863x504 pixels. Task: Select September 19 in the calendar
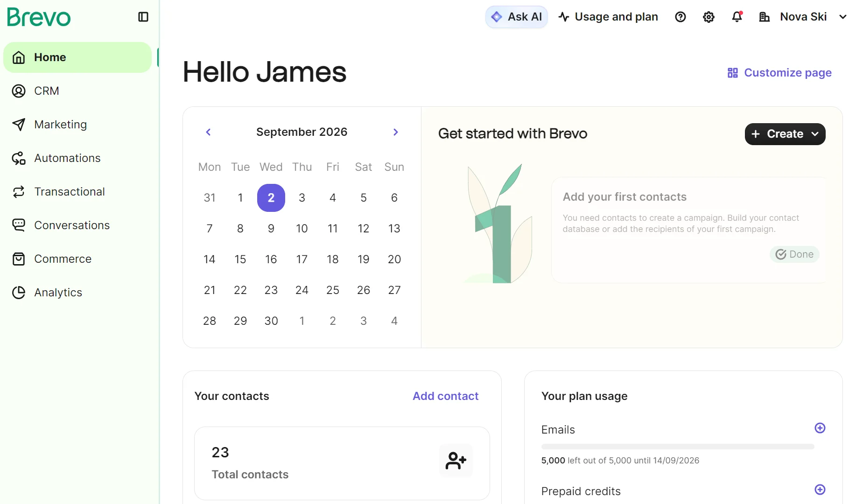click(364, 259)
